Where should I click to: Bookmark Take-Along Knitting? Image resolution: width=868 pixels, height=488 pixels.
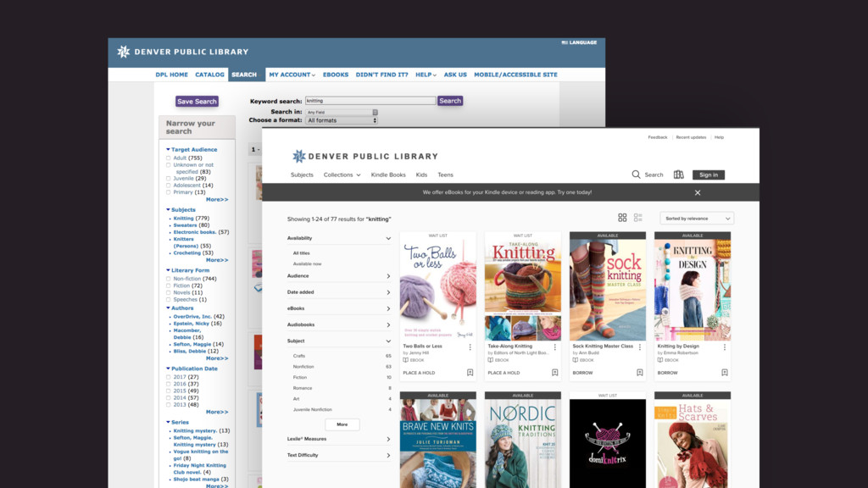(554, 373)
